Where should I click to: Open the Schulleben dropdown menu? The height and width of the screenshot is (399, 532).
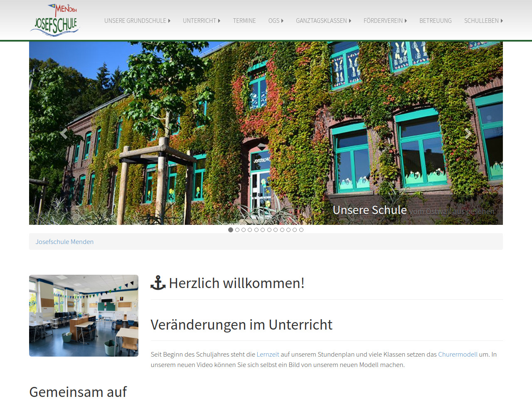483,21
